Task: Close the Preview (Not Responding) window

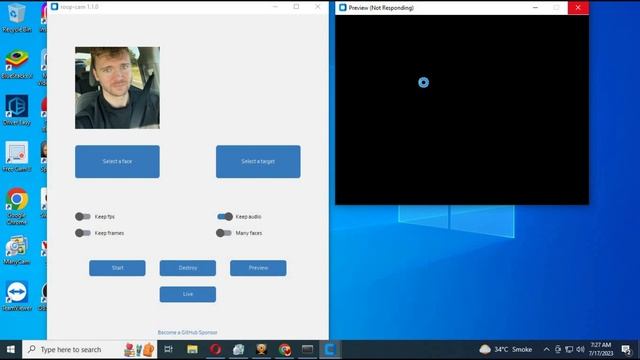Action: (578, 7)
